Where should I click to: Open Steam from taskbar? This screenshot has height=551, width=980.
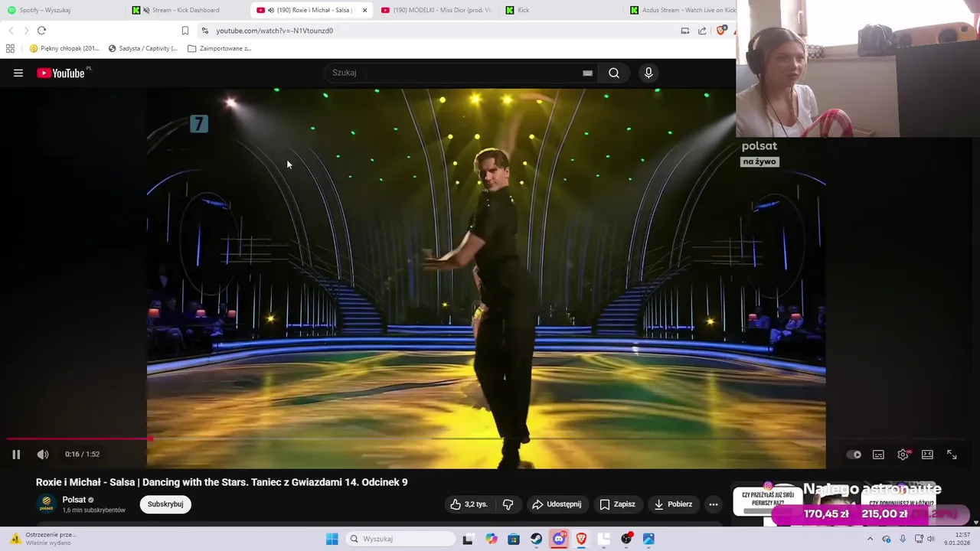coord(536,539)
